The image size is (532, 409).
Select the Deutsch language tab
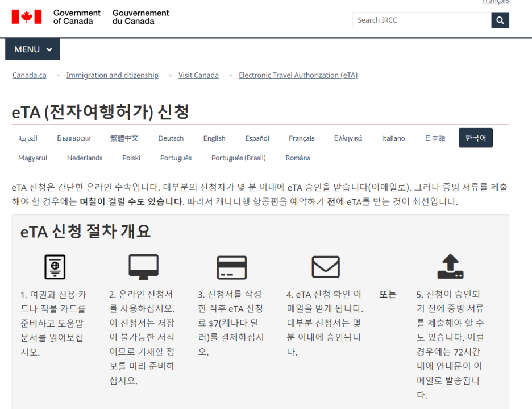point(171,138)
